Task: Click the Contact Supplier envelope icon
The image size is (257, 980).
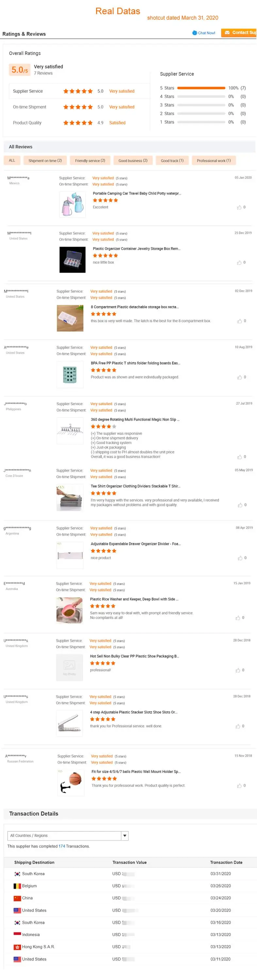Action: point(227,33)
